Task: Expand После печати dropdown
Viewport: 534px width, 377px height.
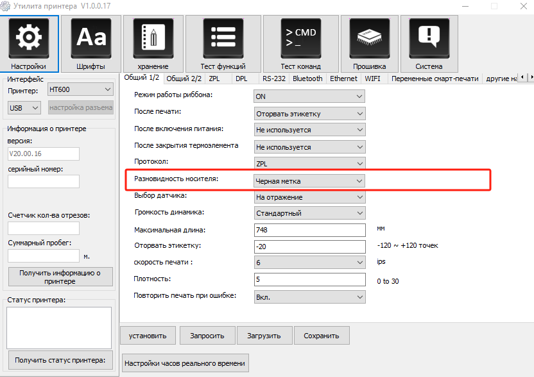Action: point(309,113)
